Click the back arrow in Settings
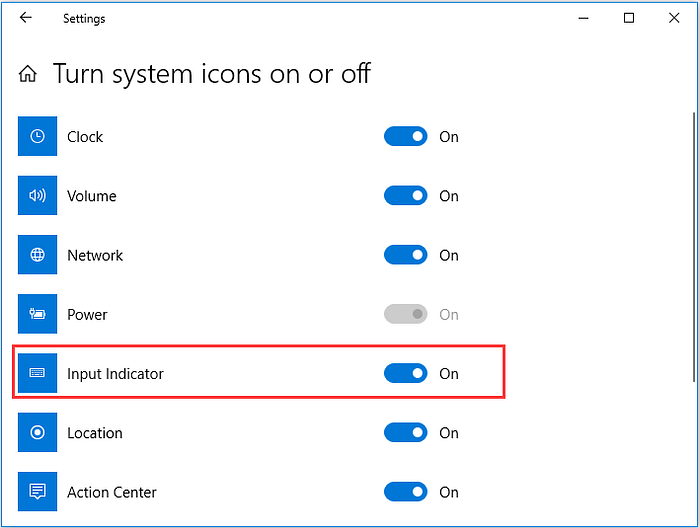700x528 pixels. click(x=26, y=17)
